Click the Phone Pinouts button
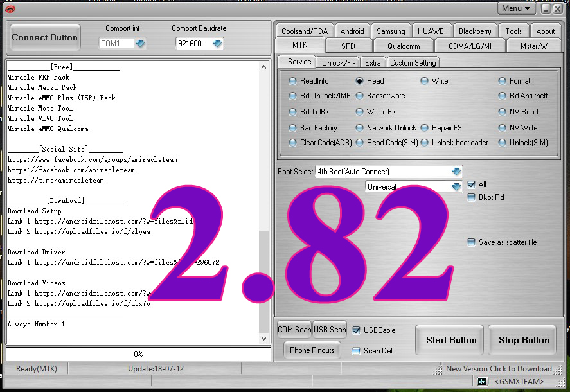570x392 pixels. coord(312,350)
